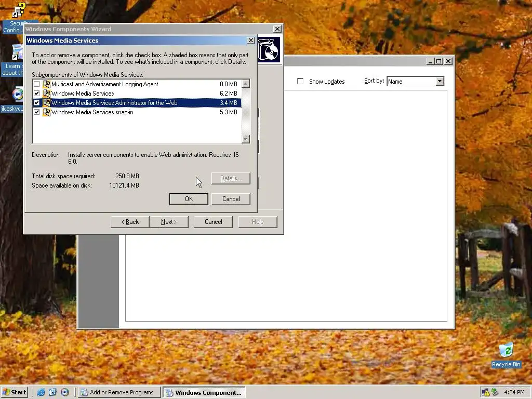
Task: Open the Start menu
Action: click(14, 393)
